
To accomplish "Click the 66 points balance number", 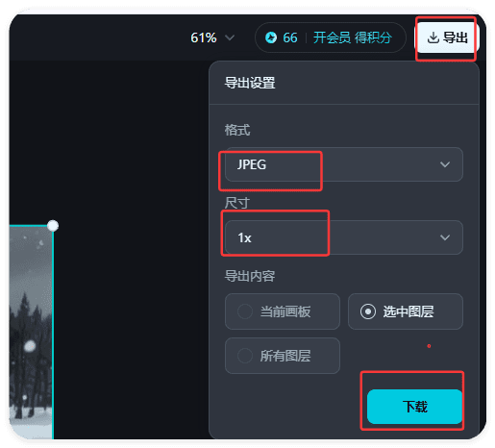I will [290, 37].
